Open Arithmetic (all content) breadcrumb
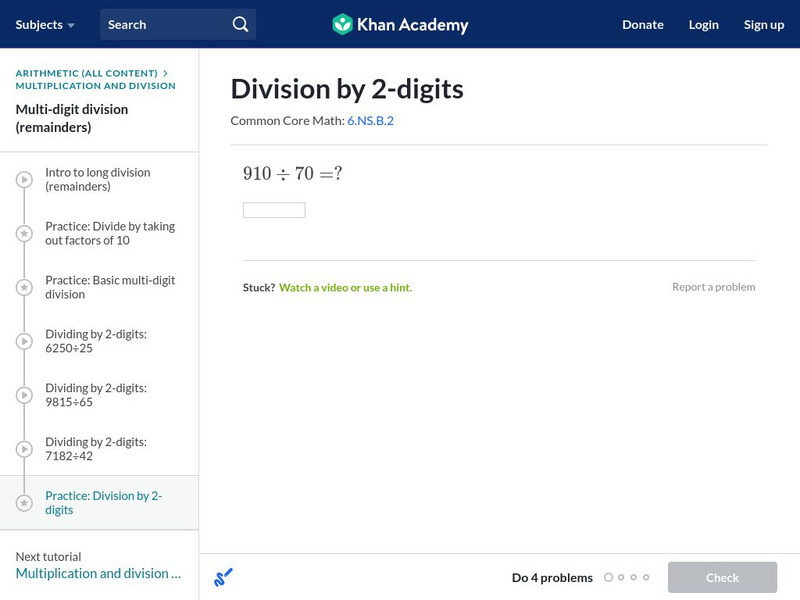Viewport: 800px width, 600px height. (x=86, y=73)
